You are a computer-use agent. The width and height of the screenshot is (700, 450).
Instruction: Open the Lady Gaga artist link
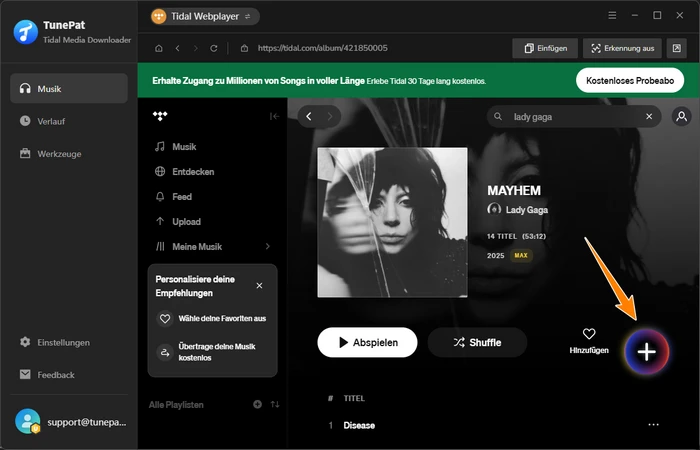point(526,210)
